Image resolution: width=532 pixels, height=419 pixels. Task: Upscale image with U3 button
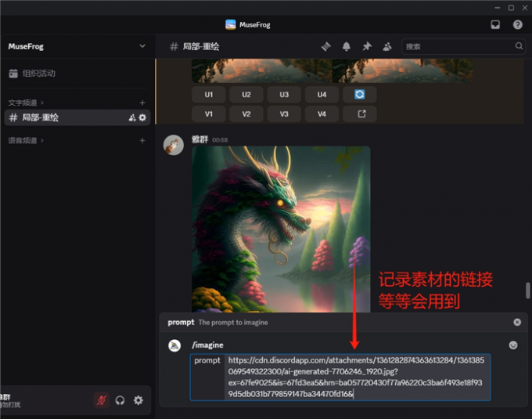pyautogui.click(x=284, y=95)
